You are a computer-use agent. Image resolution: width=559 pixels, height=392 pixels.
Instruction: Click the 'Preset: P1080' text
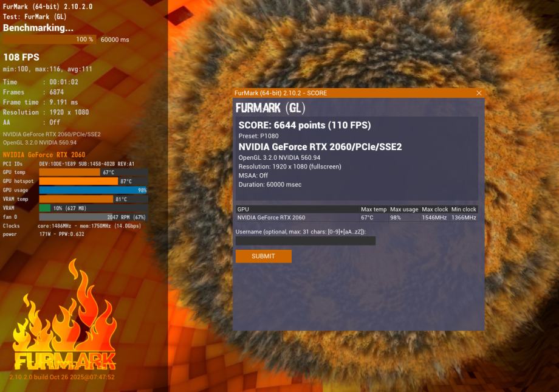coord(258,136)
